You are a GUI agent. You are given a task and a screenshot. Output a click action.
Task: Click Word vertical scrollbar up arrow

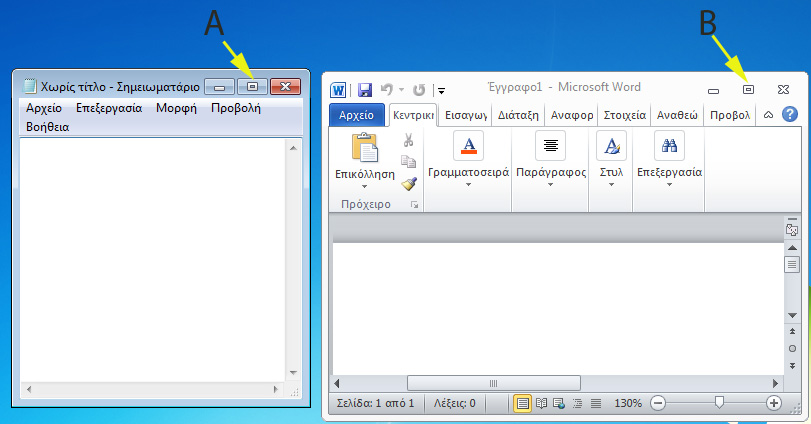pos(792,248)
